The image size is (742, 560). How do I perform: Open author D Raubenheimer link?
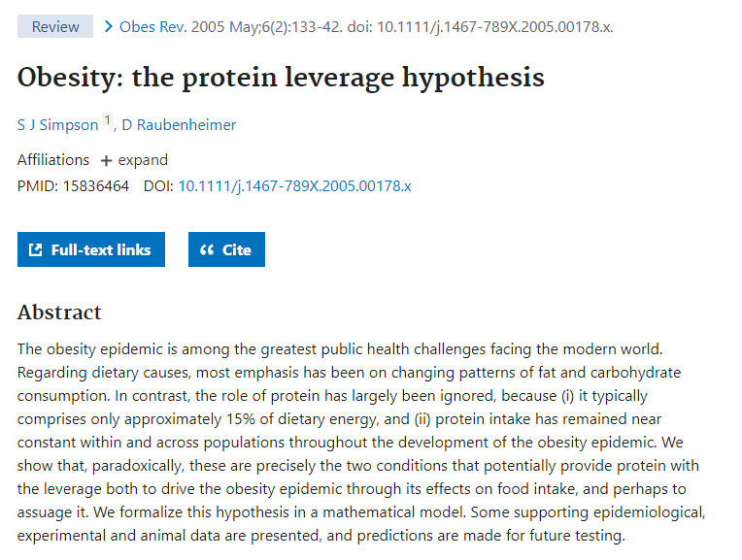click(x=179, y=125)
